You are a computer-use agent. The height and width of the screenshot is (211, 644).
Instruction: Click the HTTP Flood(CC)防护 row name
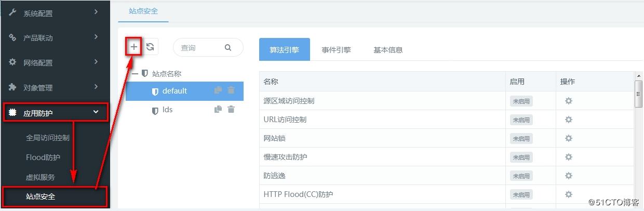[298, 194]
